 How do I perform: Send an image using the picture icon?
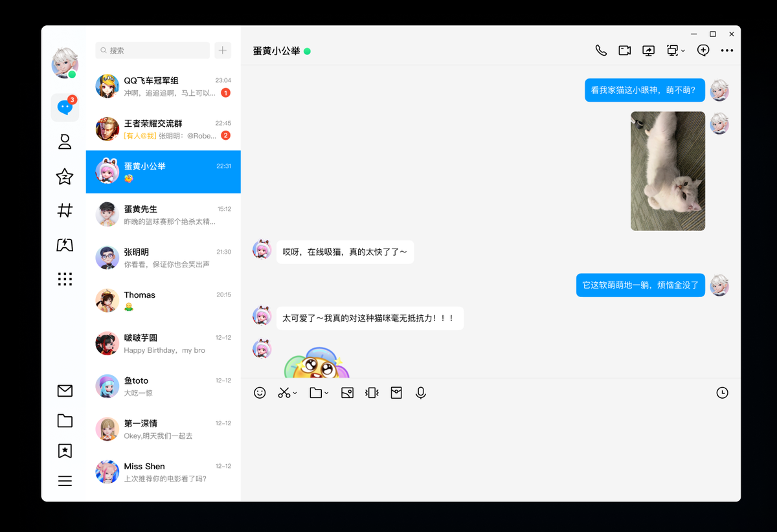tap(347, 393)
